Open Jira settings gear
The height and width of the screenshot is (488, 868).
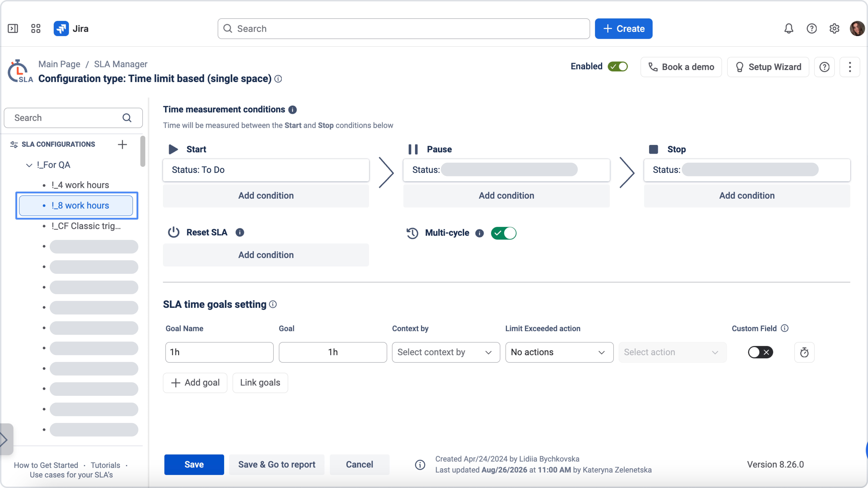(834, 29)
